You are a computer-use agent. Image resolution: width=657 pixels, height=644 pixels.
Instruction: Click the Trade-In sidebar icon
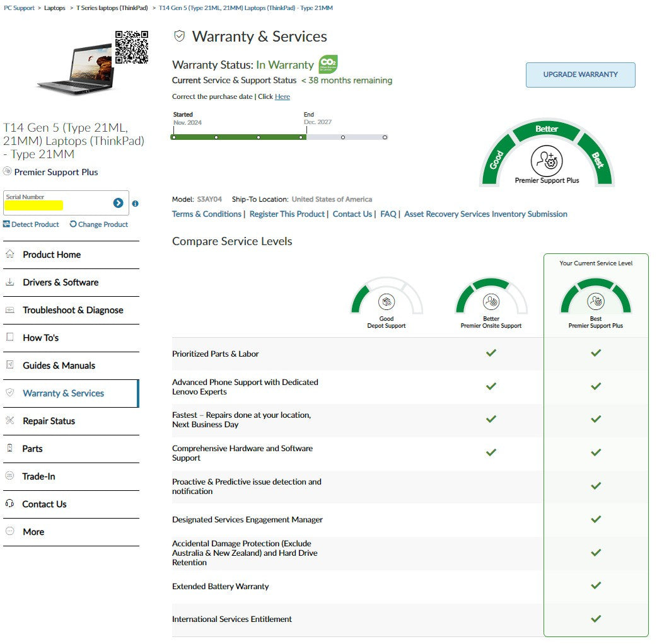(9, 476)
